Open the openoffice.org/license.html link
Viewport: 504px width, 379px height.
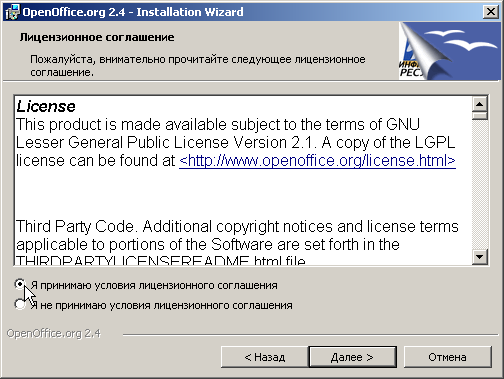click(x=317, y=161)
